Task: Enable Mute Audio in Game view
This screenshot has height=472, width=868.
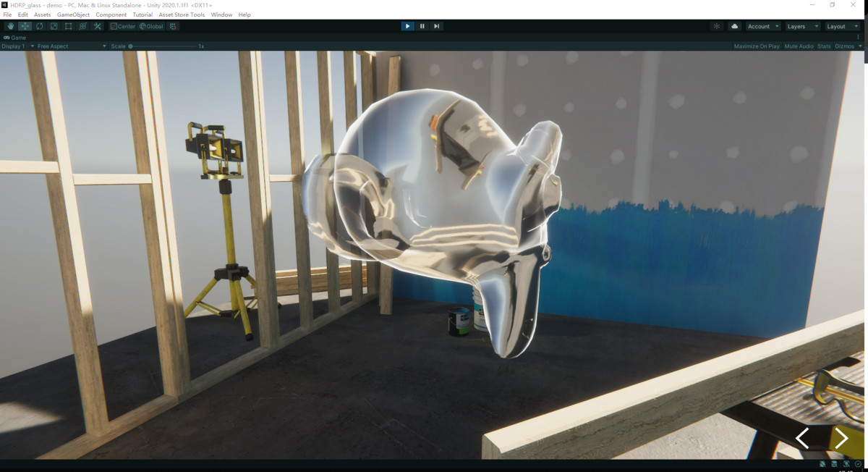Action: click(799, 46)
